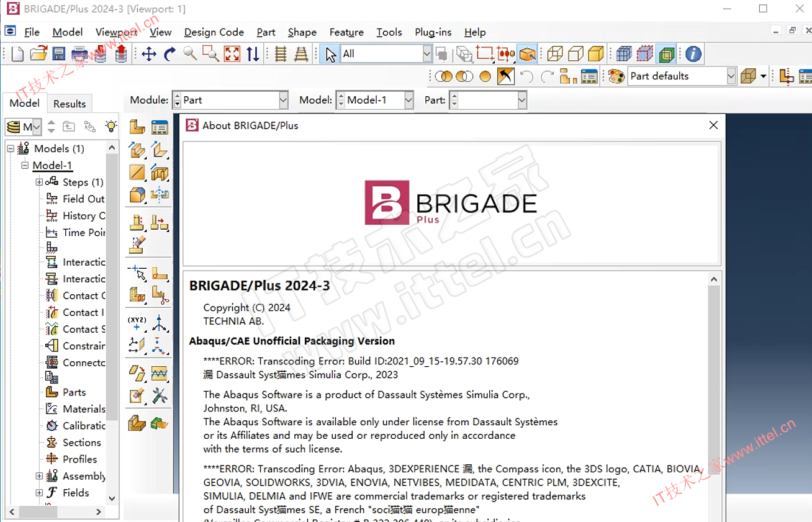
Task: Open the Shape menu
Action: pos(302,32)
